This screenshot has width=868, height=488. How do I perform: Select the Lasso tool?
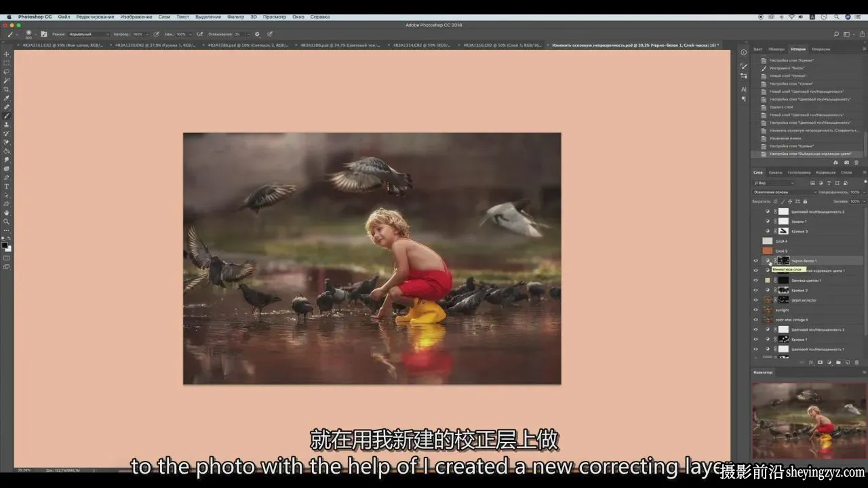click(x=7, y=72)
